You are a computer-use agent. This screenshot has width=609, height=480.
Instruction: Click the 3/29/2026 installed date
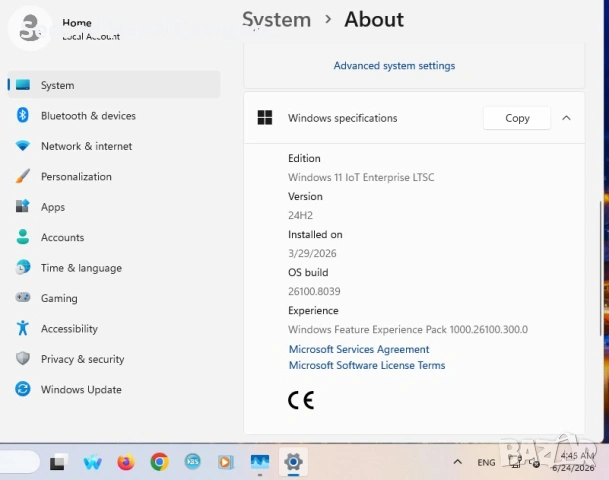[312, 253]
